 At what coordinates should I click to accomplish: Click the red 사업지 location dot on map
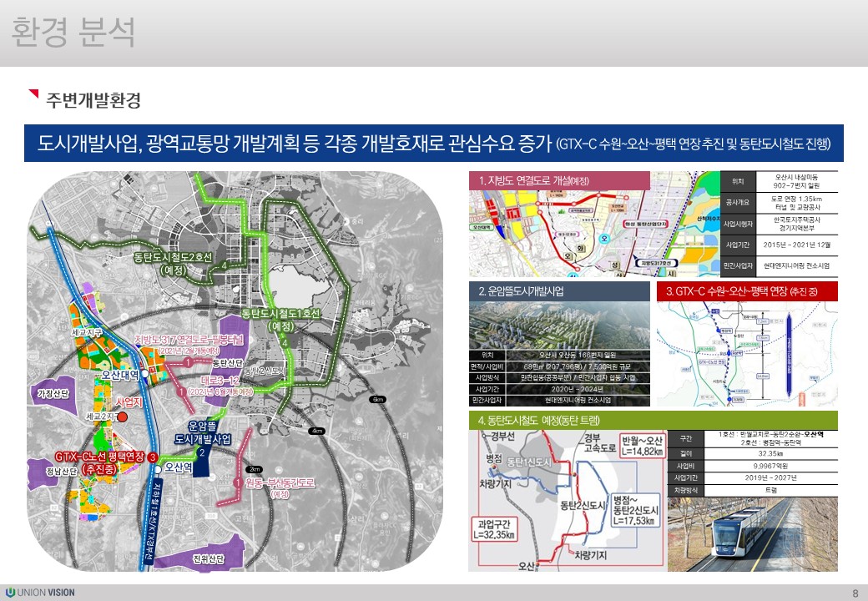(123, 417)
